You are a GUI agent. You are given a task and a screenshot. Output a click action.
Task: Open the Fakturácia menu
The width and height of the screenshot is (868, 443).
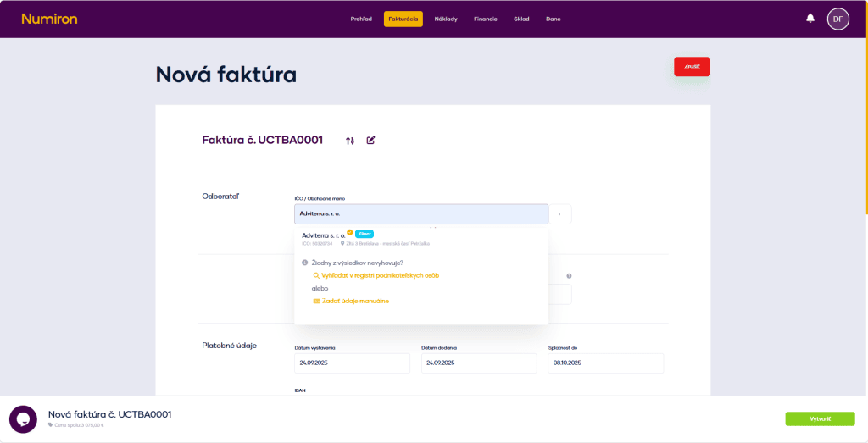(x=403, y=19)
